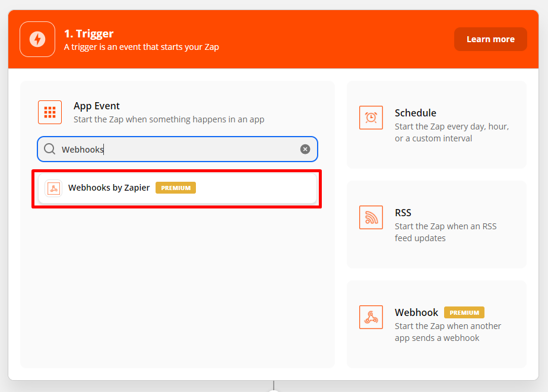The width and height of the screenshot is (548, 392).
Task: Click the Schedule alarm clock icon
Action: coord(371,118)
